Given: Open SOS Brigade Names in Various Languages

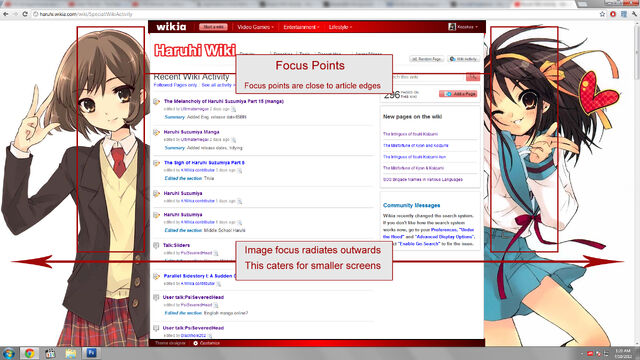Looking at the screenshot, I should [423, 179].
